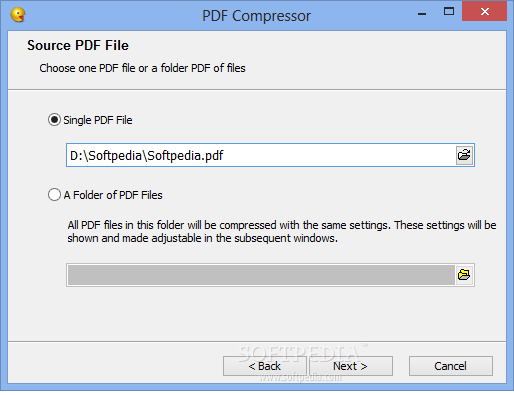
Task: Minimize the PDF Compressor window
Action: 422,14
